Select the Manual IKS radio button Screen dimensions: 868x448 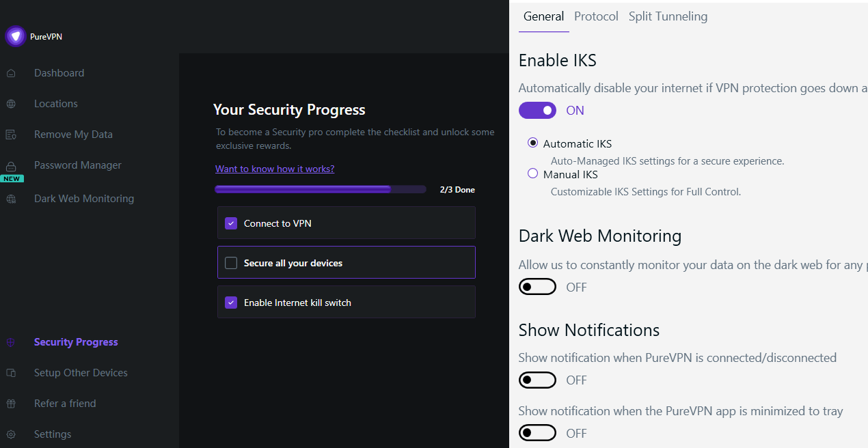(x=533, y=174)
